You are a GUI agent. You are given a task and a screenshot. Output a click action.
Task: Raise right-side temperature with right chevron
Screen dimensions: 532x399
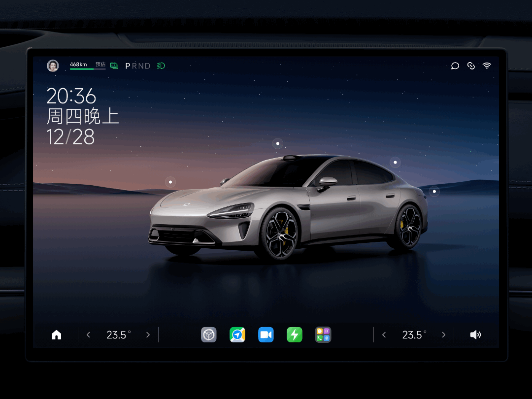(x=443, y=335)
